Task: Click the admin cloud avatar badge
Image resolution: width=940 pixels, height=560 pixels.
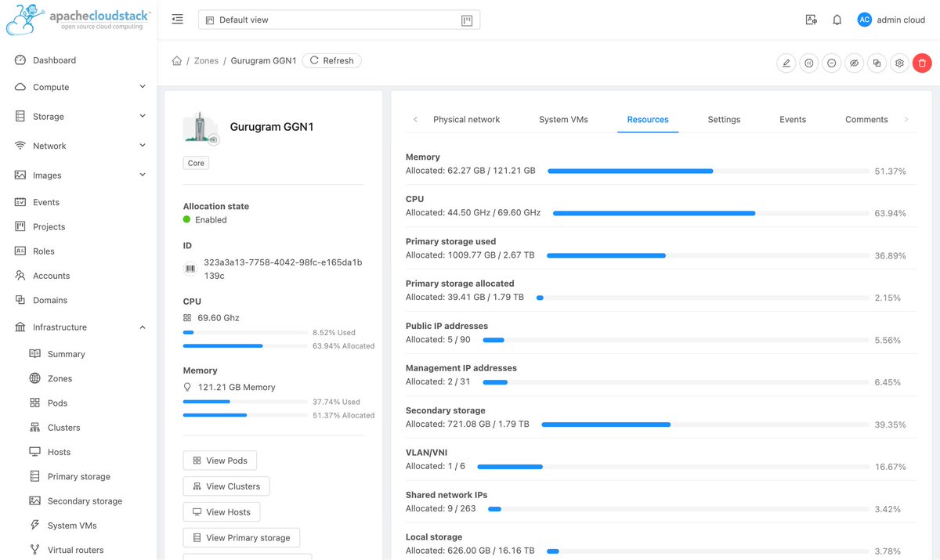Action: [864, 20]
